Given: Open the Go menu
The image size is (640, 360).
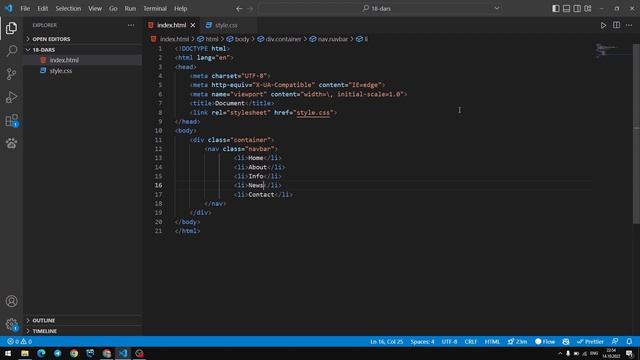Looking at the screenshot, I should pos(113,9).
